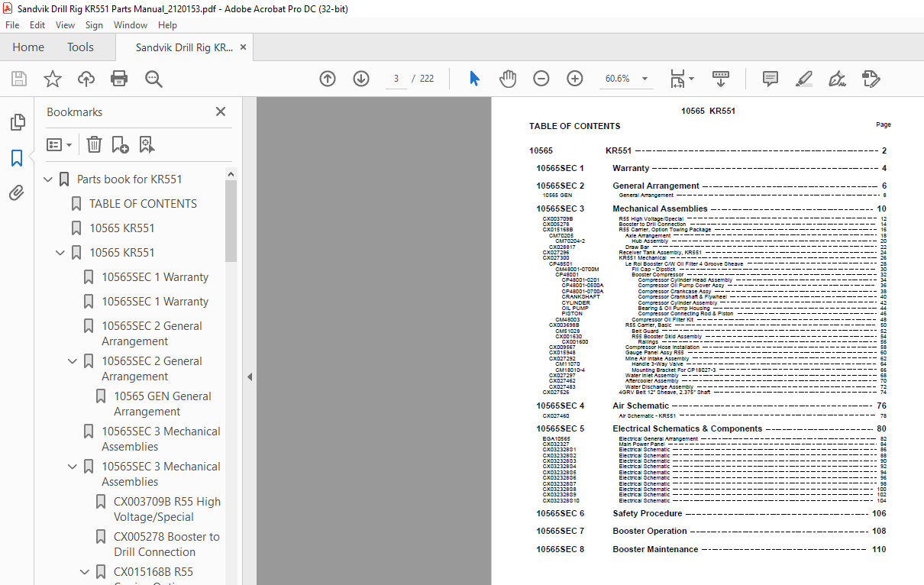This screenshot has width=924, height=585.
Task: Click Air Schematic contents heading
Action: click(x=641, y=406)
